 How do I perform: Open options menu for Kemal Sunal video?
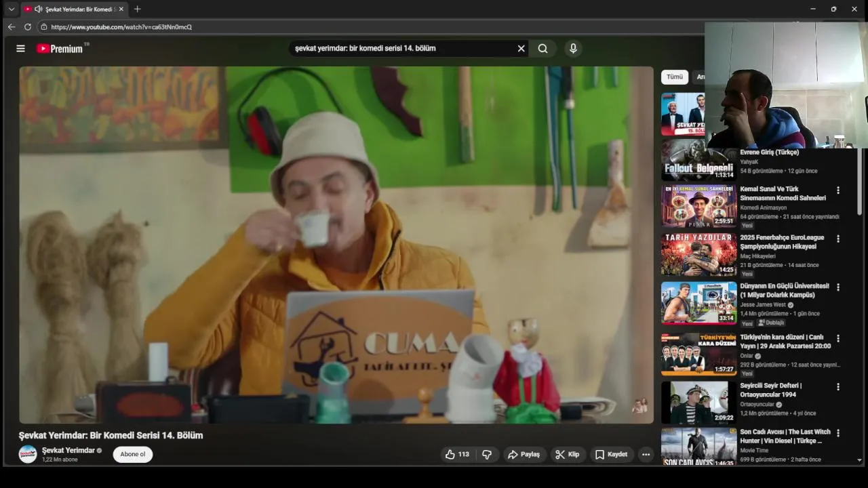tap(838, 190)
